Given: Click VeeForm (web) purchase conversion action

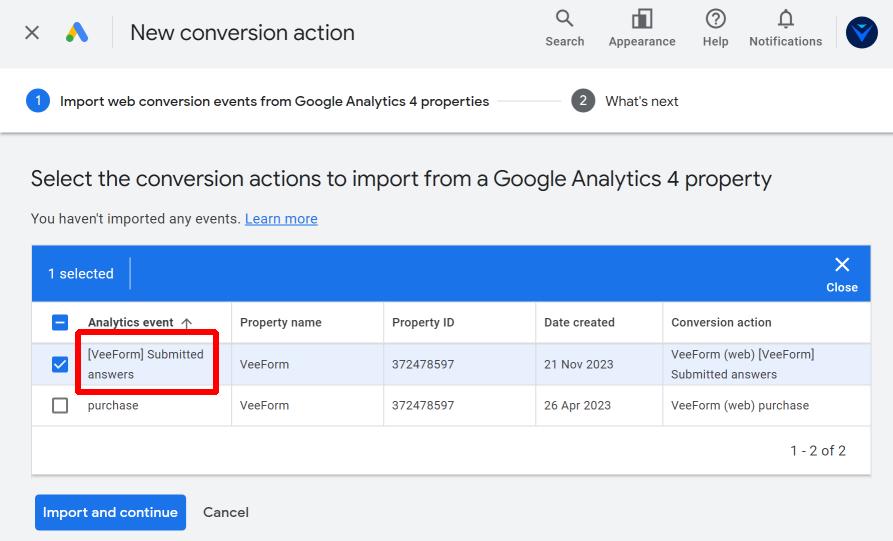Looking at the screenshot, I should 740,405.
